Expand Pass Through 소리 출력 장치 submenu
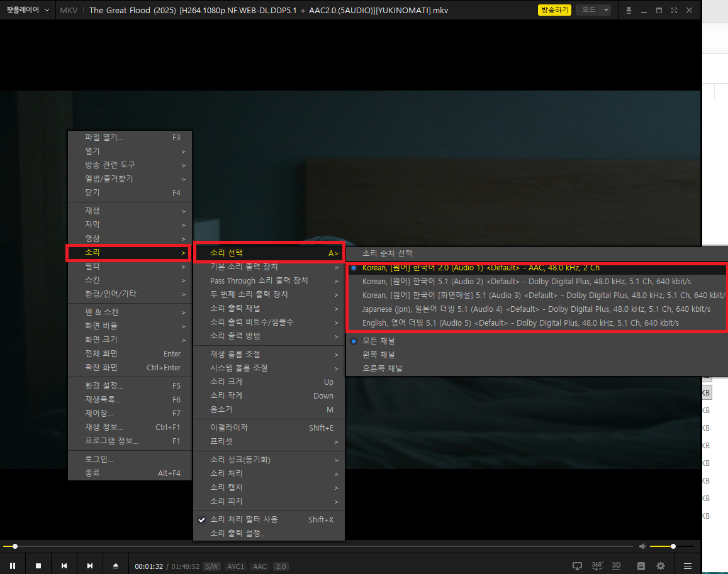The width and height of the screenshot is (728, 574). [269, 281]
